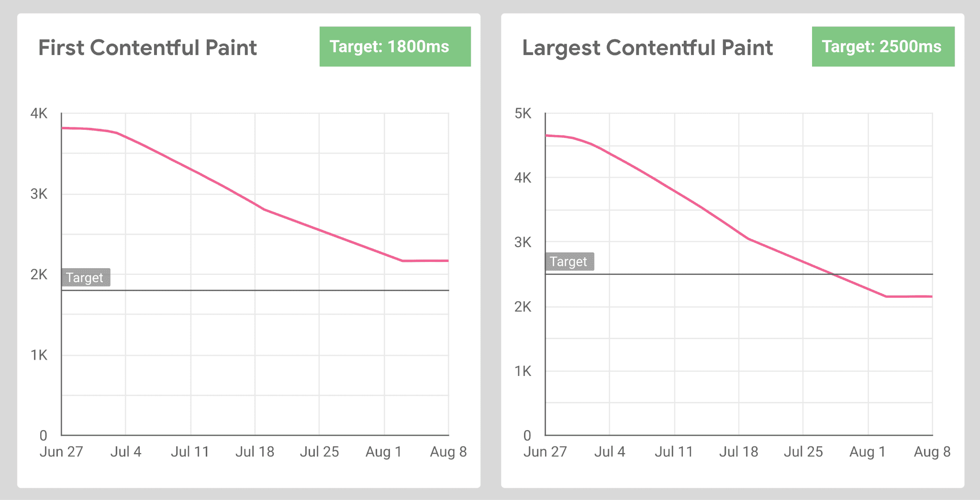The image size is (980, 500).
Task: Click Aug 8 axis label under Largest Contentful Paint
Action: click(932, 452)
